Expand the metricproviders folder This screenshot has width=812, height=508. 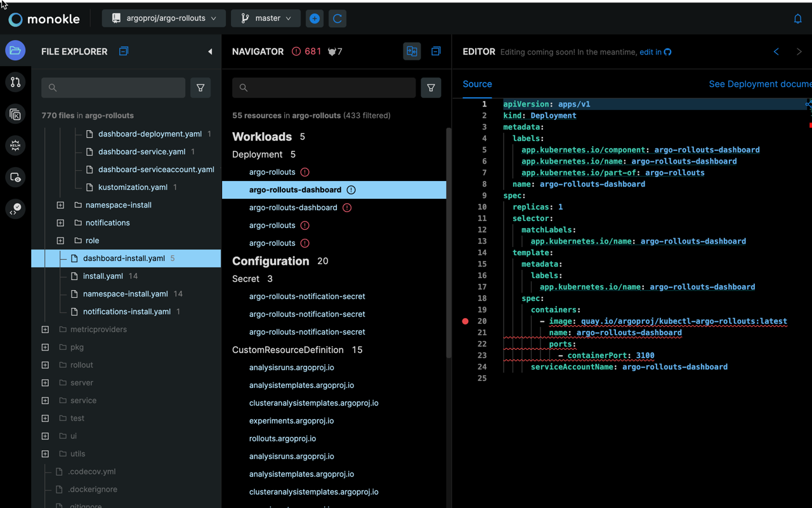coord(45,329)
